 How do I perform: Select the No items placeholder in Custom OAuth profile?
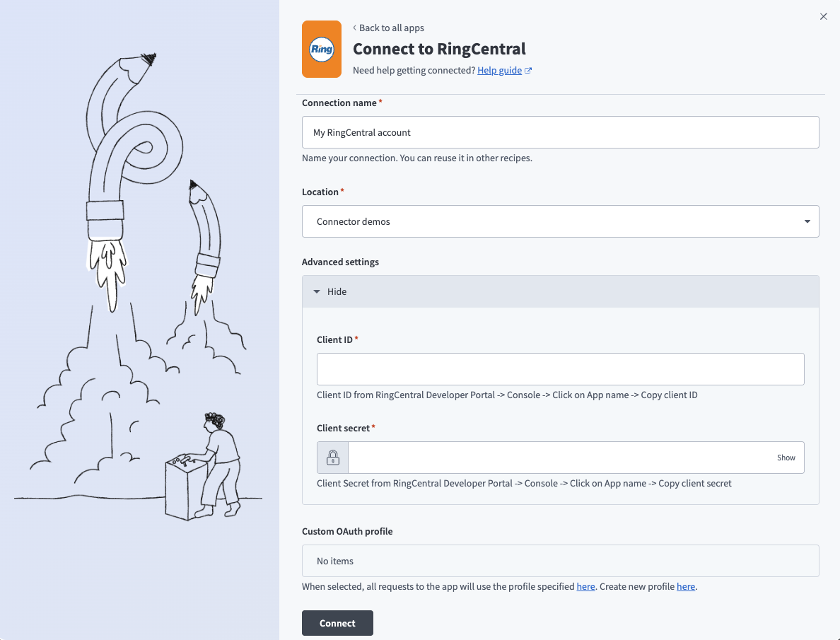pyautogui.click(x=334, y=560)
